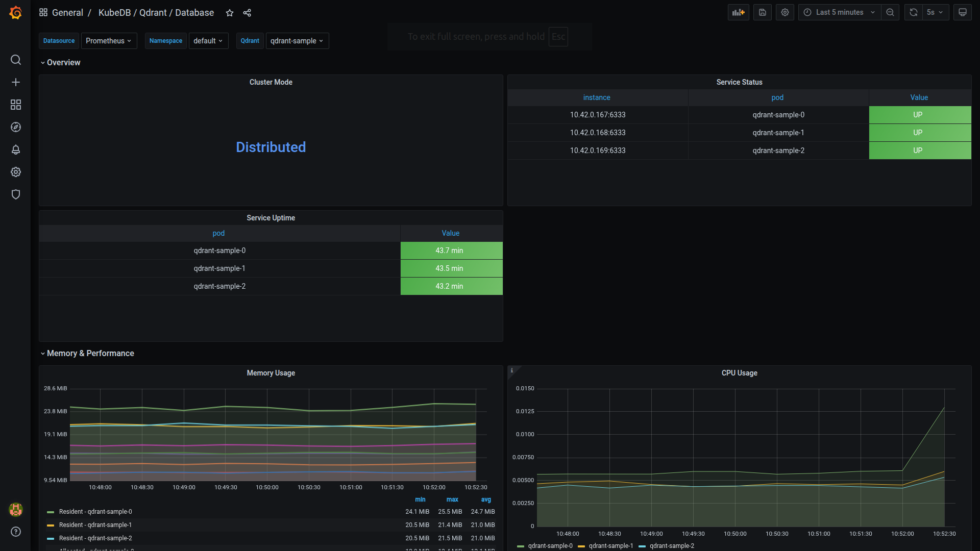Cycle view mode with monitor icon

(963, 12)
